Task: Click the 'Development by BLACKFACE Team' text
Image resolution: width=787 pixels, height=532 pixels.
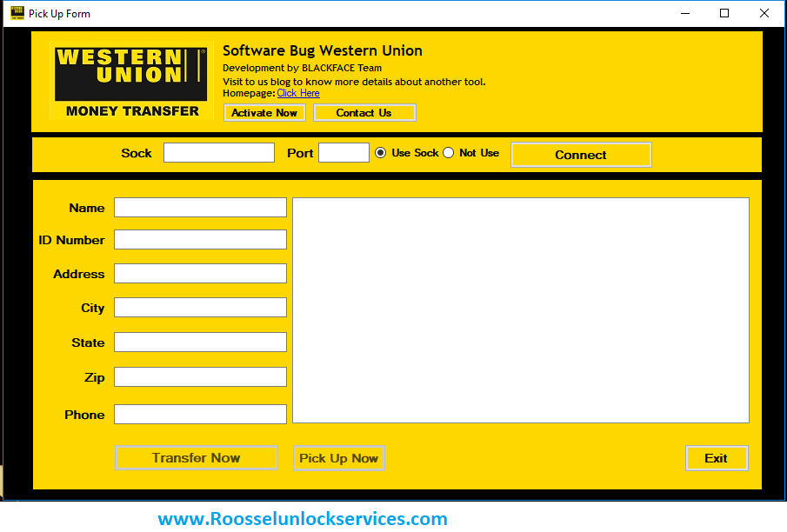Action: click(x=302, y=68)
